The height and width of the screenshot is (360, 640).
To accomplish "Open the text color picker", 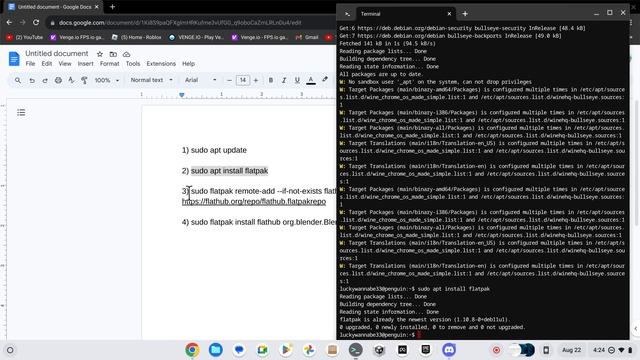I will [311, 80].
